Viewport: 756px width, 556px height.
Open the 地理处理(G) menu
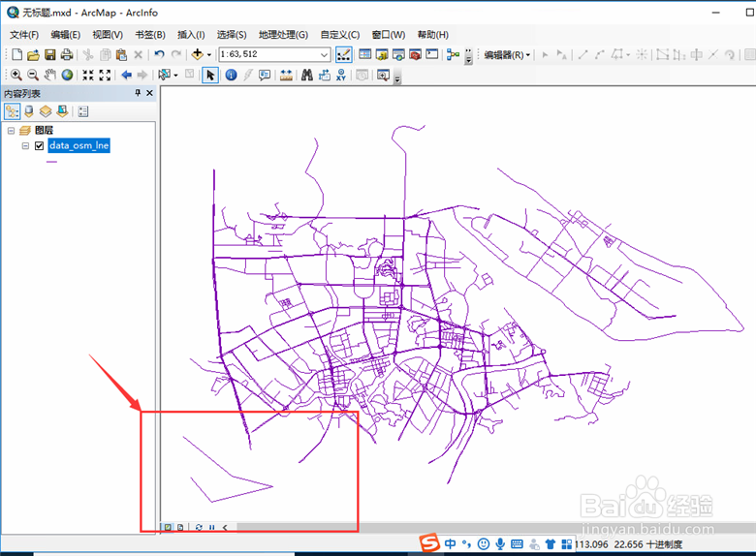[283, 35]
